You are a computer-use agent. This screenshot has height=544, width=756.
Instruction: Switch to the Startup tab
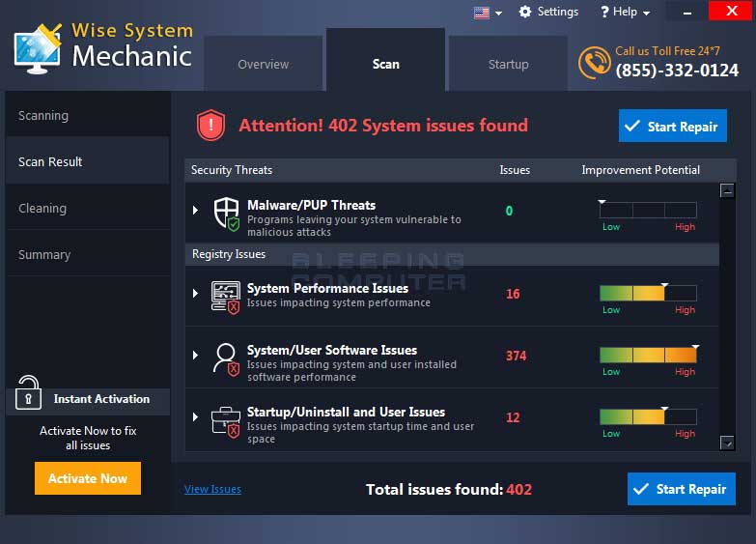pos(508,63)
